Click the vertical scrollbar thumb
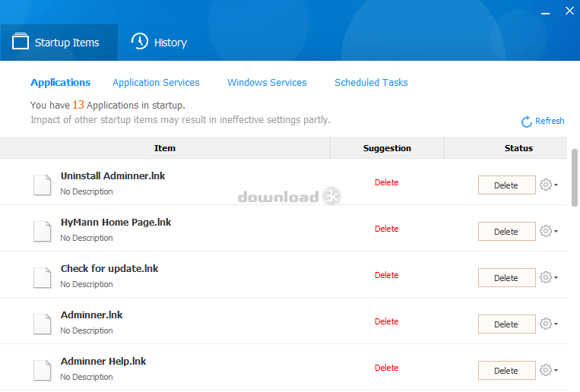This screenshot has width=580, height=392. click(x=575, y=177)
